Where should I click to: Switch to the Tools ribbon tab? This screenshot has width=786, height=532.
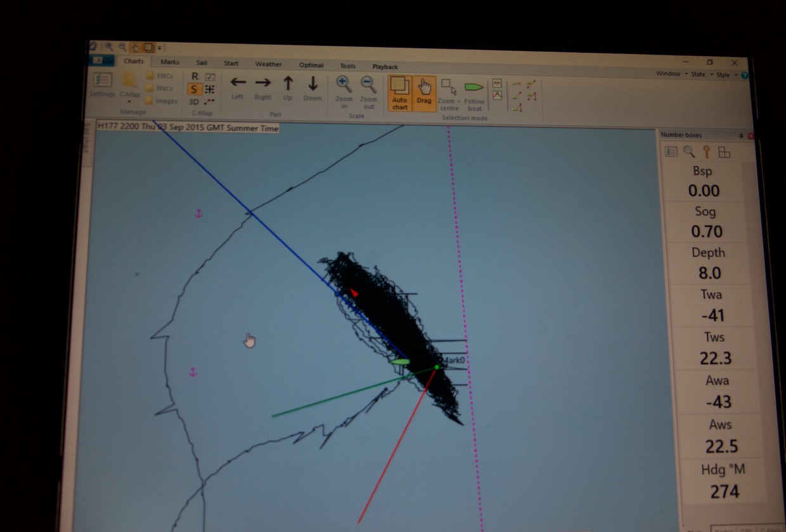[x=347, y=66]
